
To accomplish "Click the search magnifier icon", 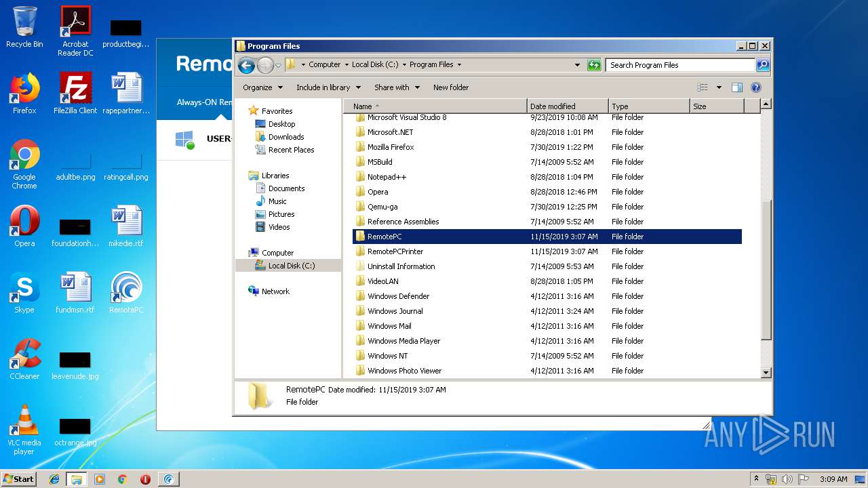I will pos(763,65).
